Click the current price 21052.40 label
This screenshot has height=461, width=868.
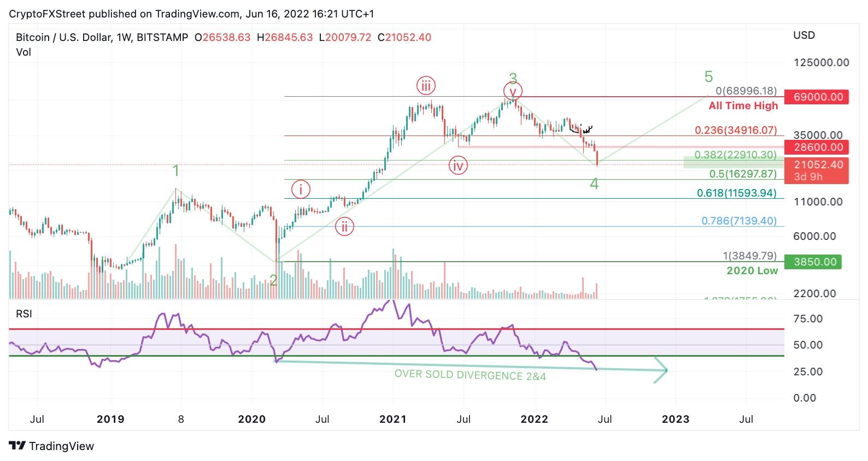click(816, 165)
